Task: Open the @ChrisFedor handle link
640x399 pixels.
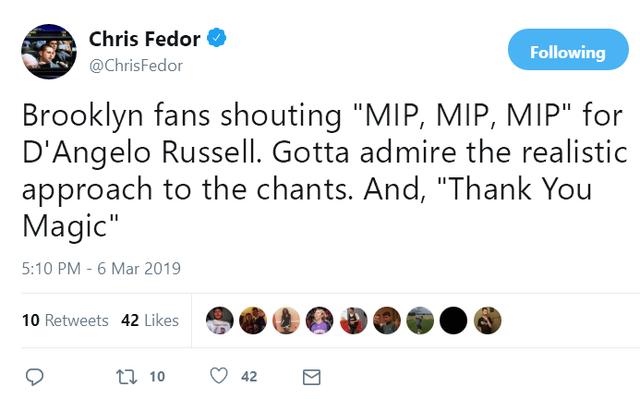Action: click(136, 65)
